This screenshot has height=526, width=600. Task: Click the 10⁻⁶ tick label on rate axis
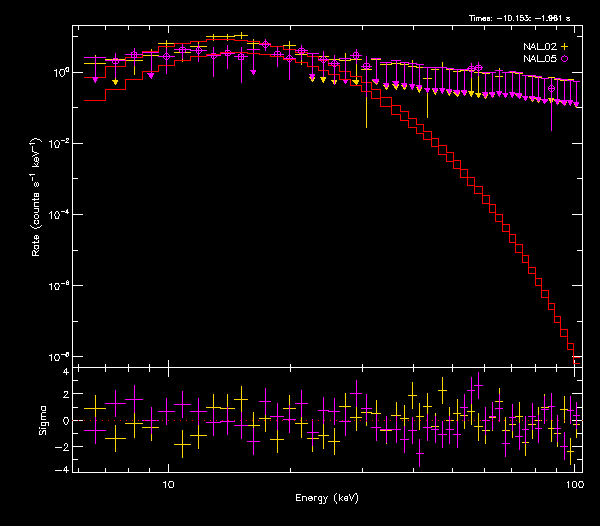pyautogui.click(x=59, y=286)
